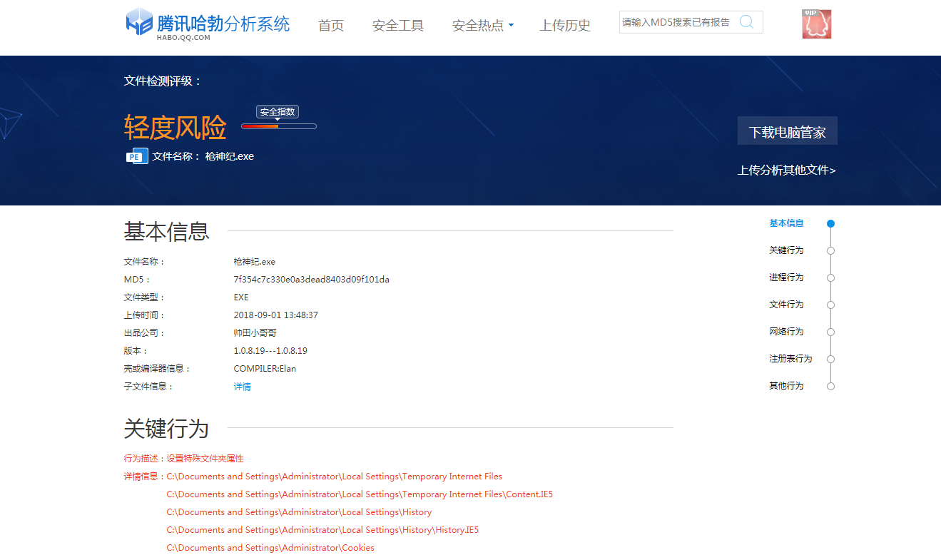Go to 上传历史 page
941x560 pixels.
565,26
